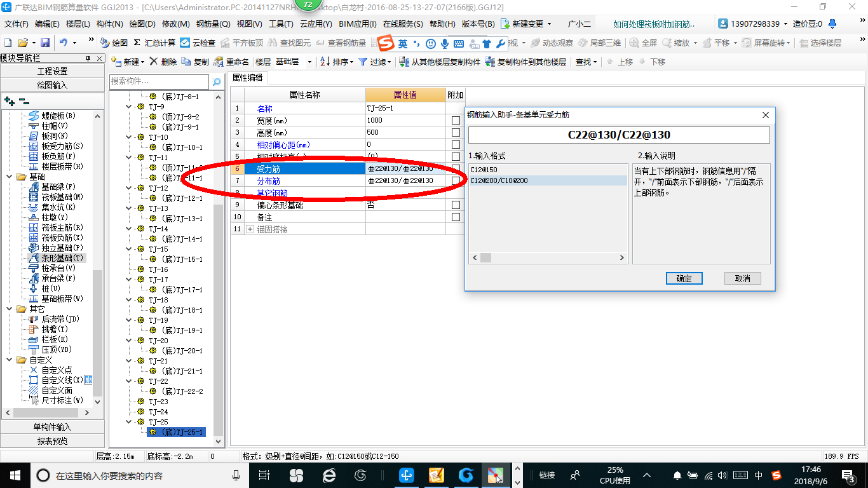868x488 pixels.
Task: Click 复制 copy component
Action: pos(195,62)
